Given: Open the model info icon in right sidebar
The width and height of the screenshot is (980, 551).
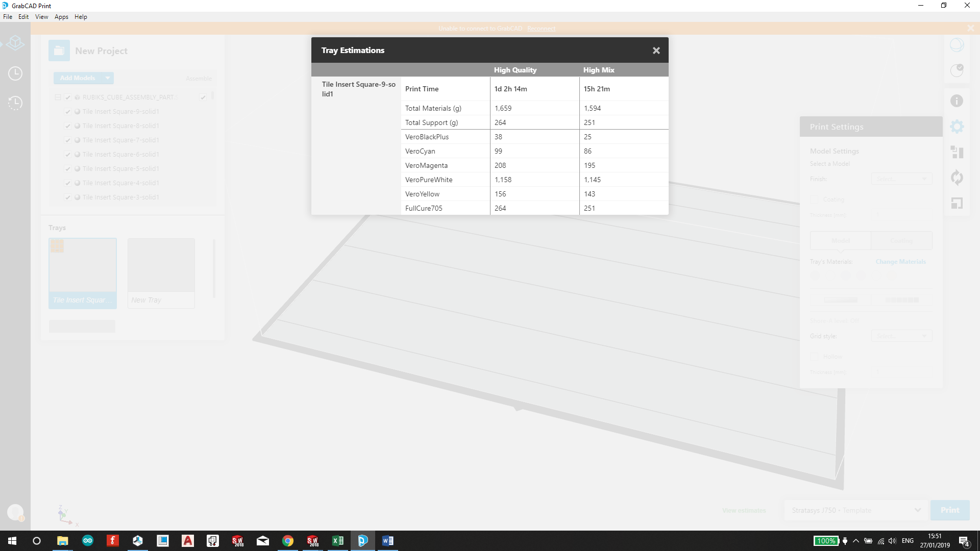Looking at the screenshot, I should (x=957, y=101).
